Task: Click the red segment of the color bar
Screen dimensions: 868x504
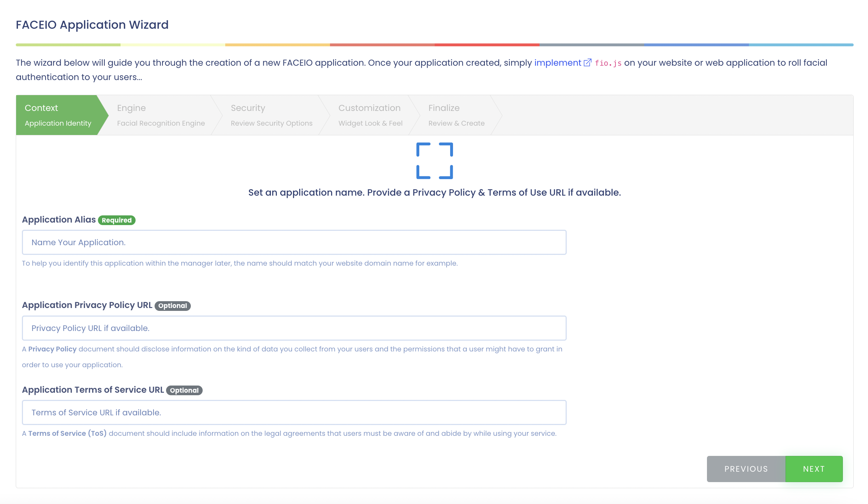Action: coord(487,45)
